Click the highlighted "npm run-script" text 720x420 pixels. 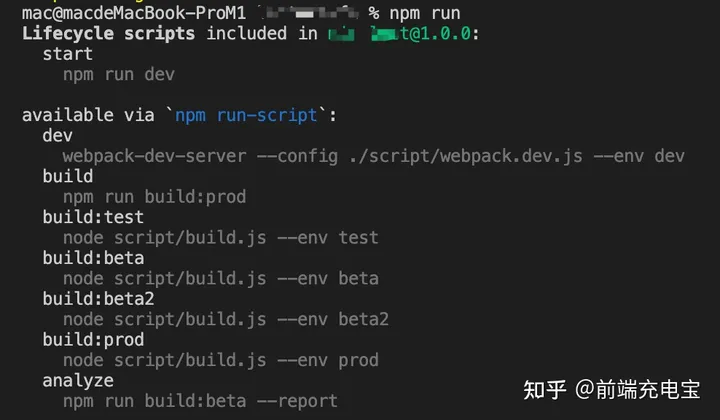(x=246, y=115)
